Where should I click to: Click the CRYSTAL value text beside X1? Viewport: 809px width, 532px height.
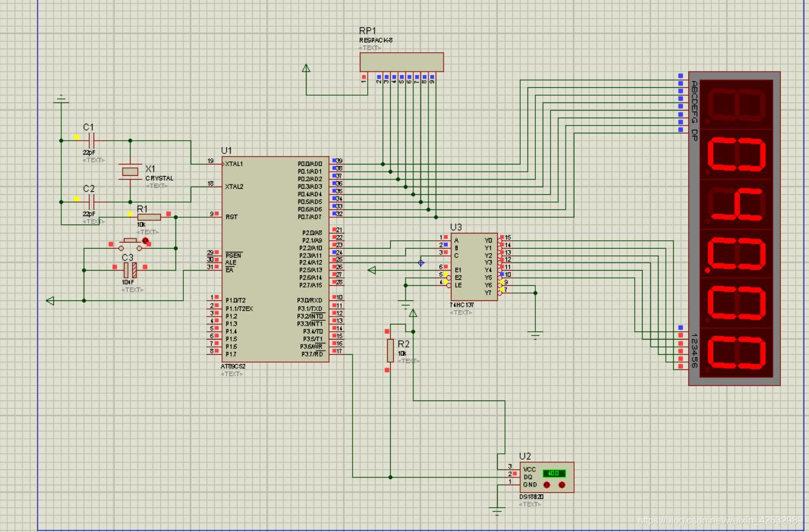pos(159,178)
